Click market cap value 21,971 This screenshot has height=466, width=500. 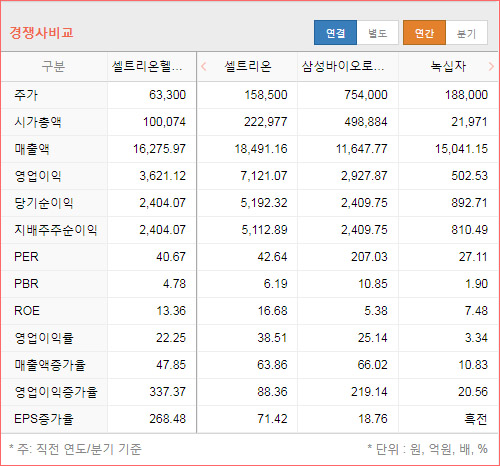469,122
